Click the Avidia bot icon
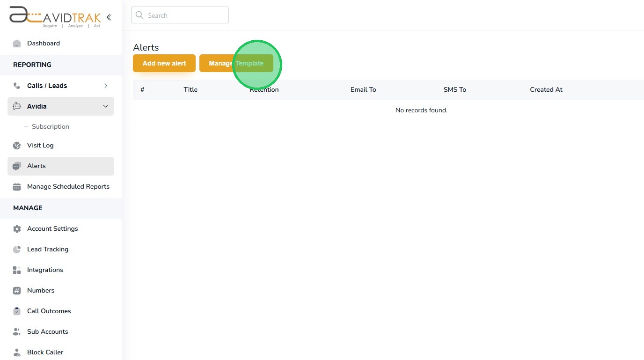This screenshot has width=644, height=360. pyautogui.click(x=17, y=106)
